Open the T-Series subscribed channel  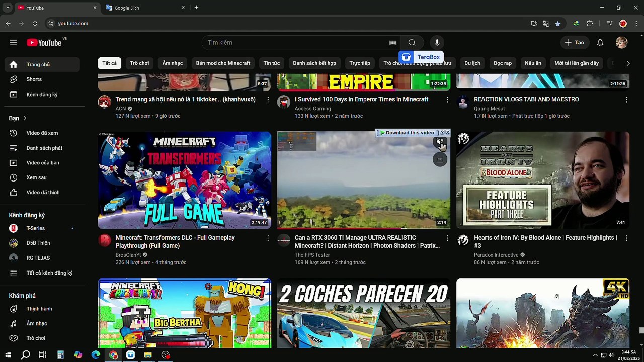(x=42, y=228)
